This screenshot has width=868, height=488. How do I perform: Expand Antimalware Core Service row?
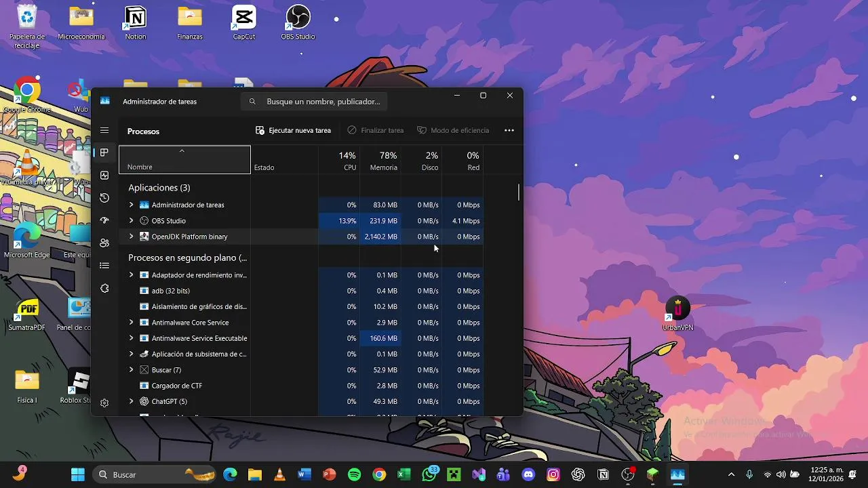click(131, 323)
